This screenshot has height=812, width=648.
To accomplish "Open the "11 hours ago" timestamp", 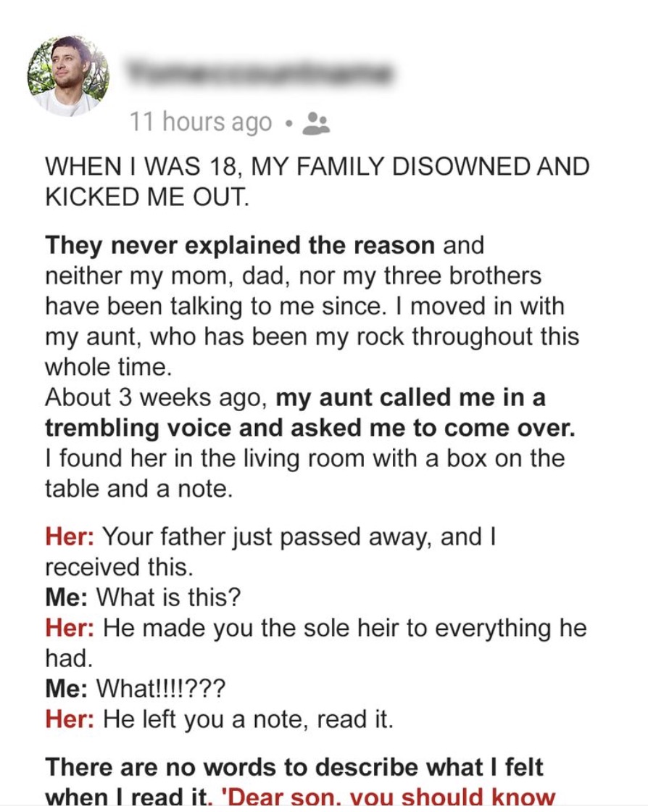I will [x=201, y=123].
